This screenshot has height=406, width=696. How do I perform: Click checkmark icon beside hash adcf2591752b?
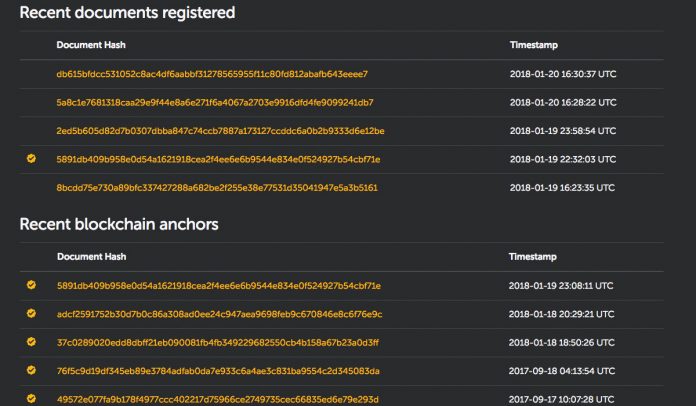pyautogui.click(x=32, y=314)
